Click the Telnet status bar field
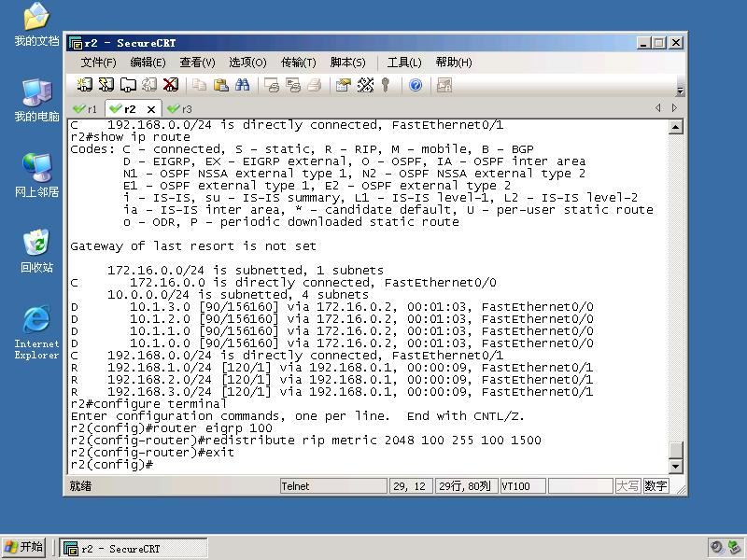The height and width of the screenshot is (560, 747). [x=333, y=486]
